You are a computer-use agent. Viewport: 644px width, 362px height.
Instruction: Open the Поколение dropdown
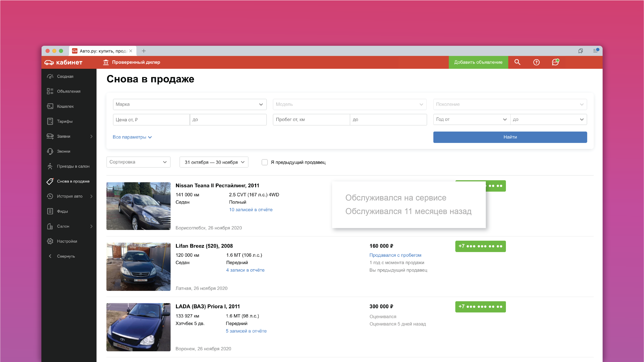510,104
